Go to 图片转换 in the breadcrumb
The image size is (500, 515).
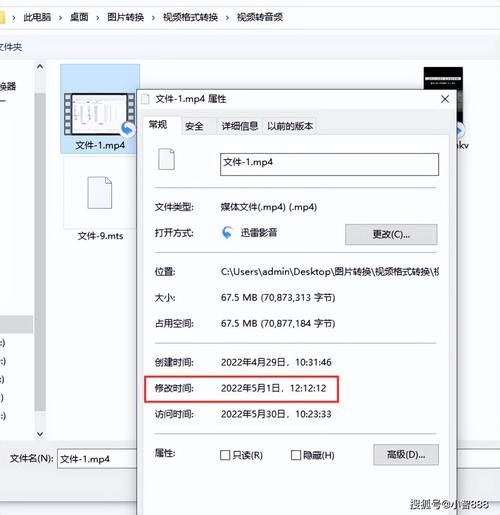125,17
